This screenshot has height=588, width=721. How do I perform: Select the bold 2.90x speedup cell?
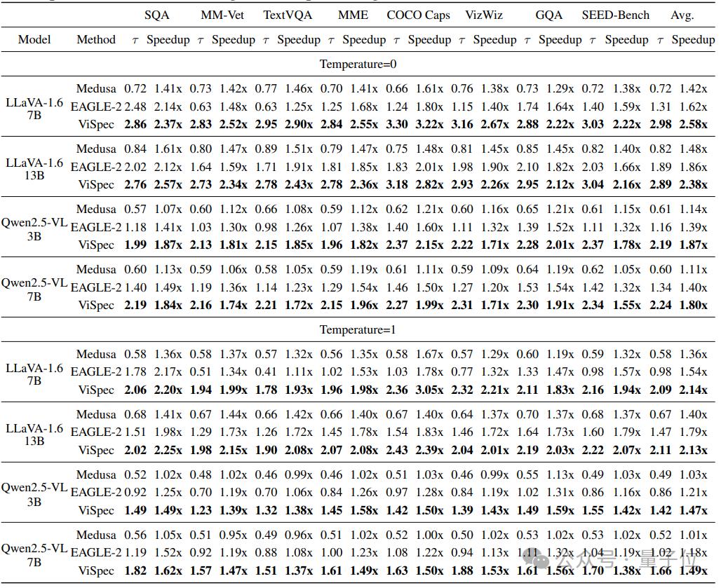click(299, 125)
